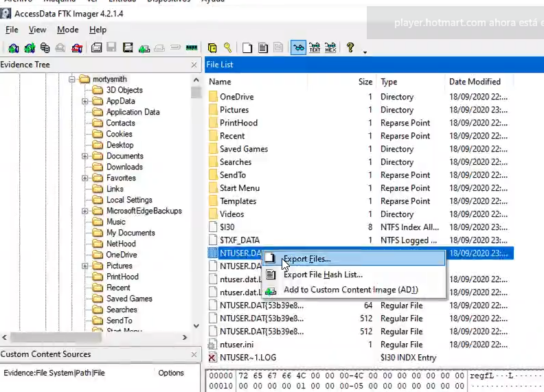Screen dimensions: 544x392
Task: Sort File List by Name column
Action: (x=257, y=82)
